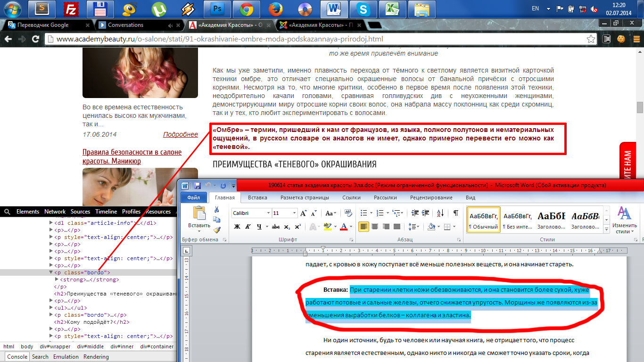Toggle paragraph marks (¶) display in Word
Image resolution: width=644 pixels, height=362 pixels.
456,213
